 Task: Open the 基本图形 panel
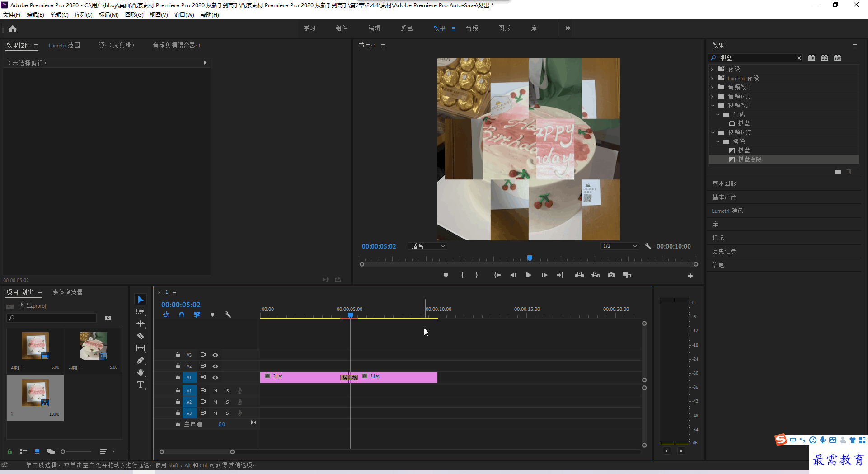pyautogui.click(x=724, y=183)
